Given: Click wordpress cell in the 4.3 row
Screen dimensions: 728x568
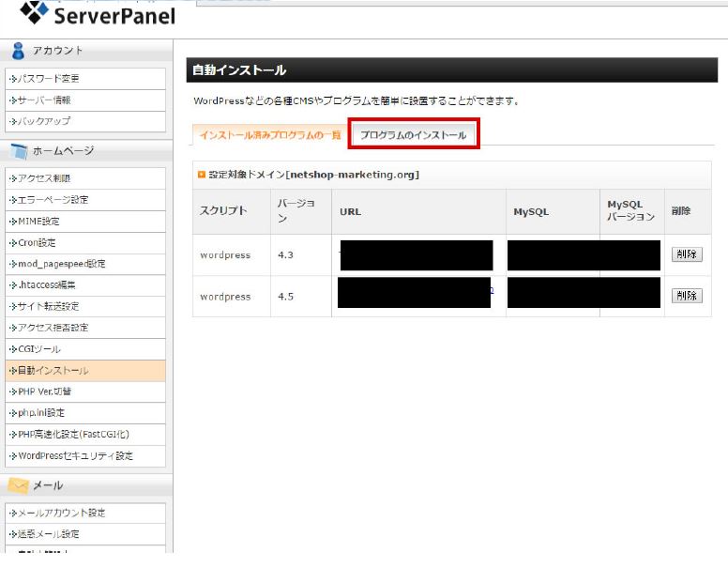Looking at the screenshot, I should [232, 254].
